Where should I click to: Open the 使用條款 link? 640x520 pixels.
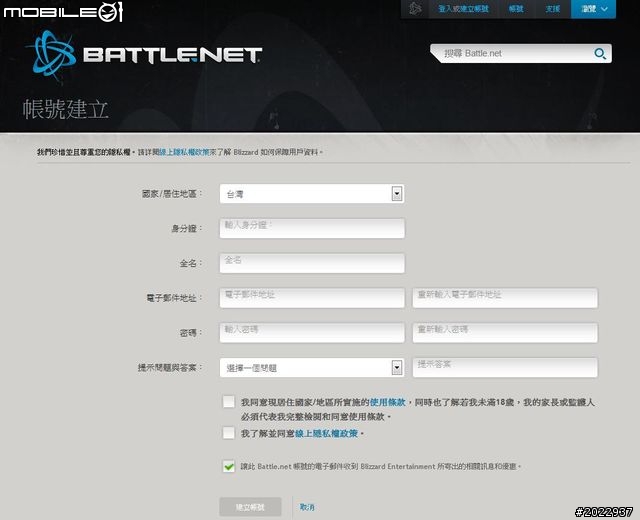[x=387, y=402]
